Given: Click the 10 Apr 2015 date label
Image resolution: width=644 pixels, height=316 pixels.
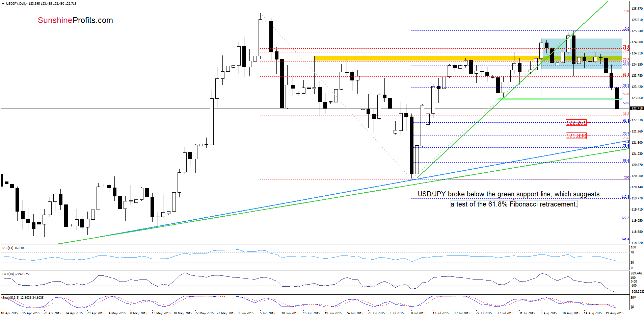Looking at the screenshot, I should [x=9, y=313].
